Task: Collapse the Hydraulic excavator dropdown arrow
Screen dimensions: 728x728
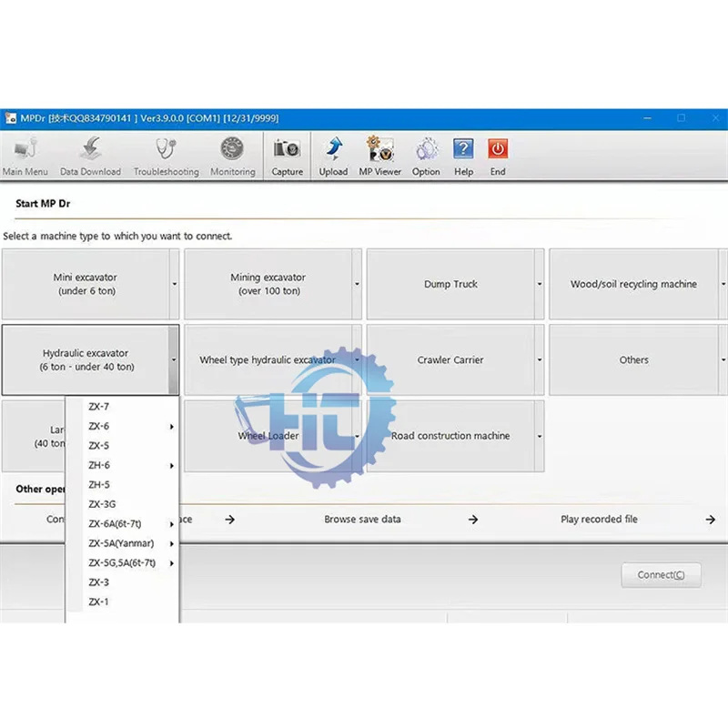Action: (x=174, y=359)
